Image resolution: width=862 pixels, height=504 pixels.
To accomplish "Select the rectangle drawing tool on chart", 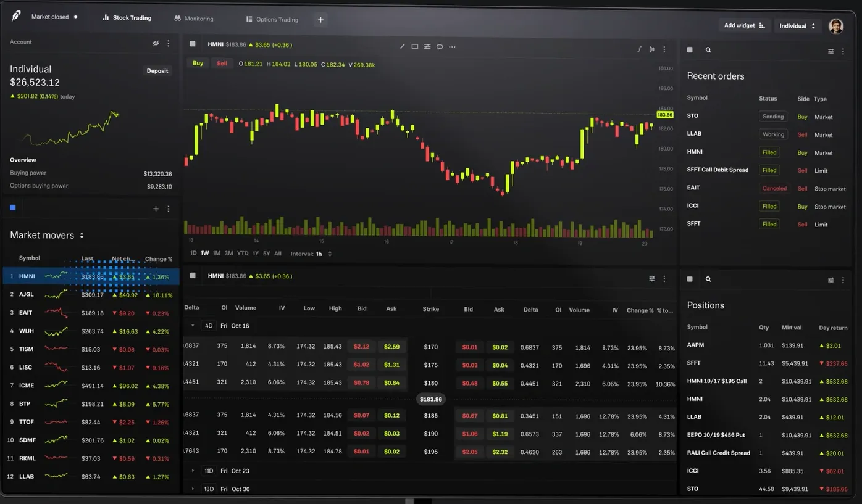I will [x=414, y=47].
